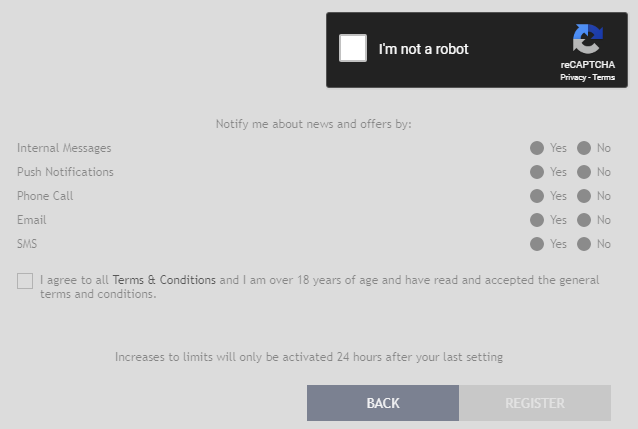
Task: Pick No for Phone Call notifications
Action: point(584,196)
